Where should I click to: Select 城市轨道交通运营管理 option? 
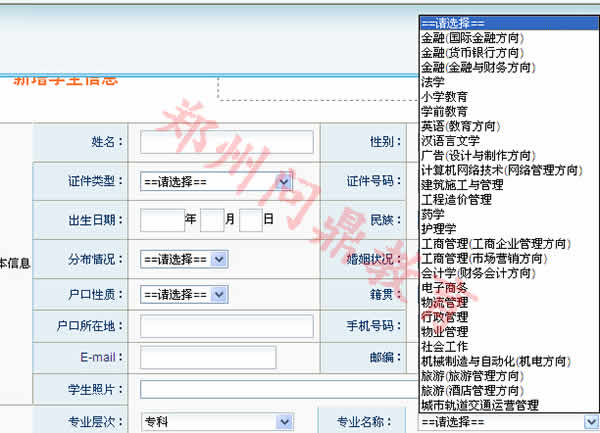[x=479, y=405]
